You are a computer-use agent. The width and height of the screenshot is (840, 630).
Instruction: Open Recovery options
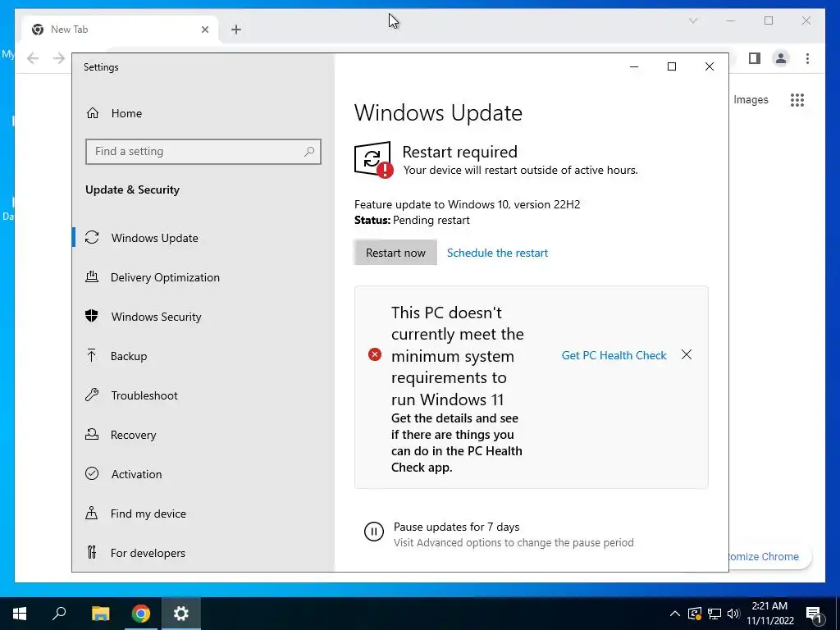click(133, 435)
